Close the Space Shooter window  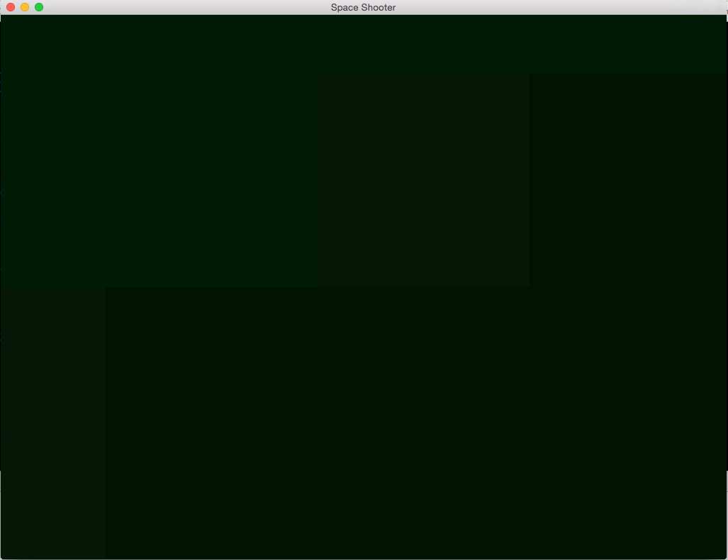pos(11,7)
